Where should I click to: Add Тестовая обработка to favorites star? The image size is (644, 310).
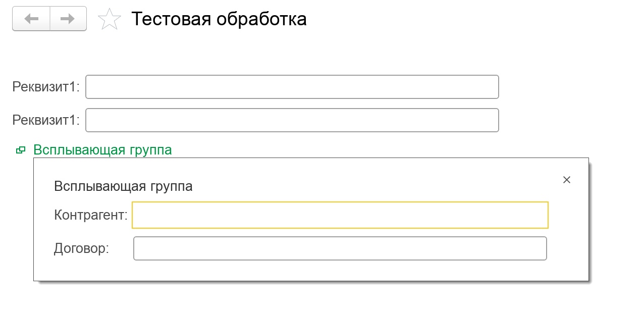point(110,19)
